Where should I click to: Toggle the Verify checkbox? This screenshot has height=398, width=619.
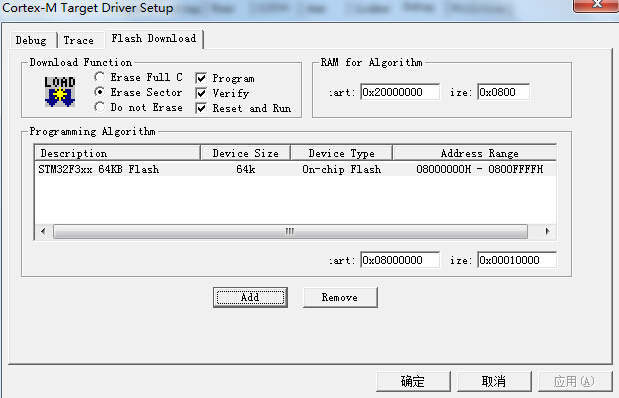[201, 93]
